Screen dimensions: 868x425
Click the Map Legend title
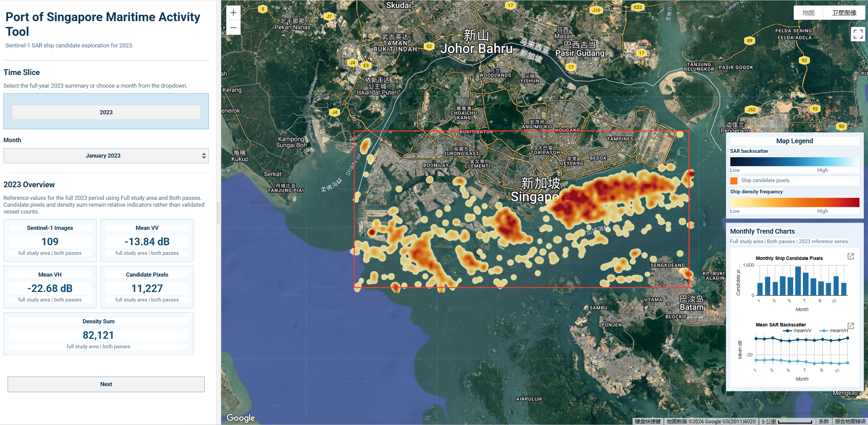[x=794, y=141]
